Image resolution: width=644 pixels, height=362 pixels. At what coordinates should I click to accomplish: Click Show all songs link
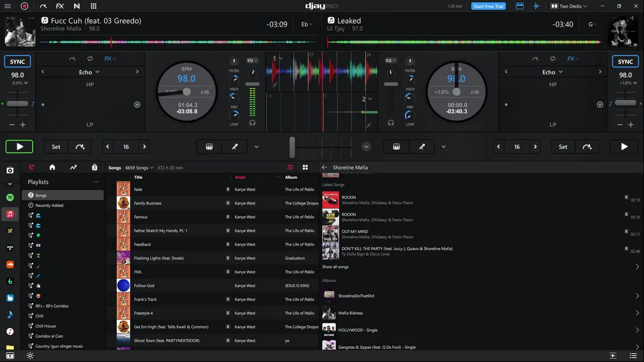click(x=336, y=267)
